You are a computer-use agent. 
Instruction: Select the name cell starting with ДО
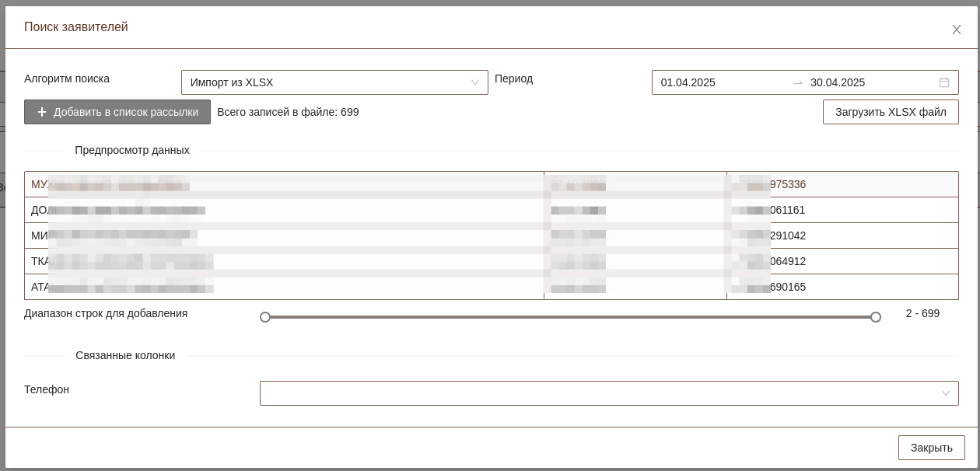284,210
